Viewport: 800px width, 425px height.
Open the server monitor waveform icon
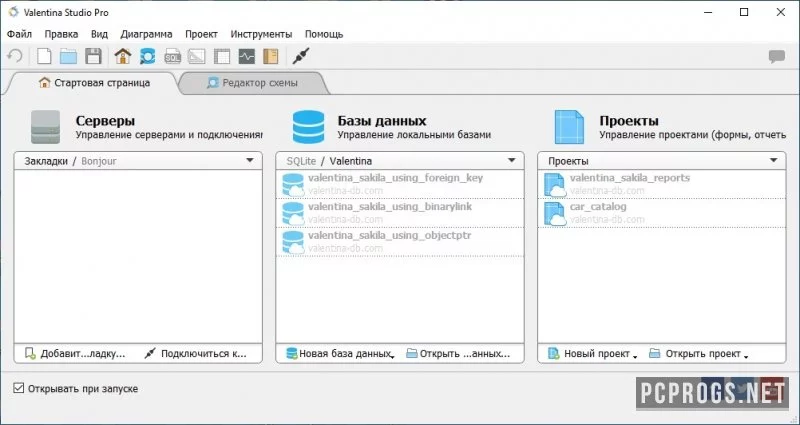tap(246, 56)
